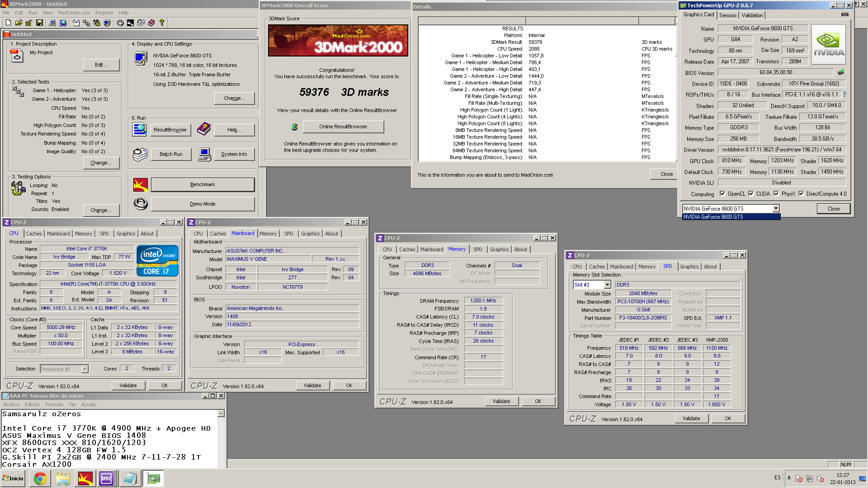Viewport: 868px width, 488px height.
Task: Click the 3DMark2000 banner image
Action: [338, 40]
